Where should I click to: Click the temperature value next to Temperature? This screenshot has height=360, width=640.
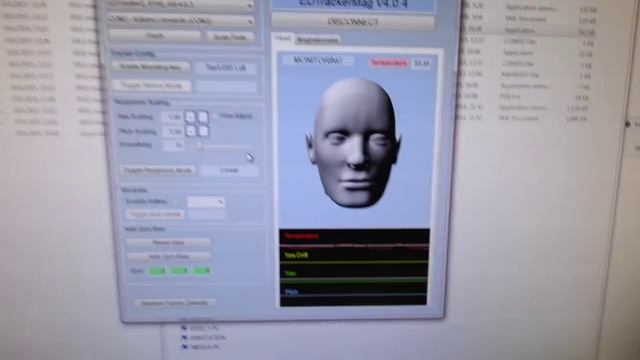click(421, 63)
